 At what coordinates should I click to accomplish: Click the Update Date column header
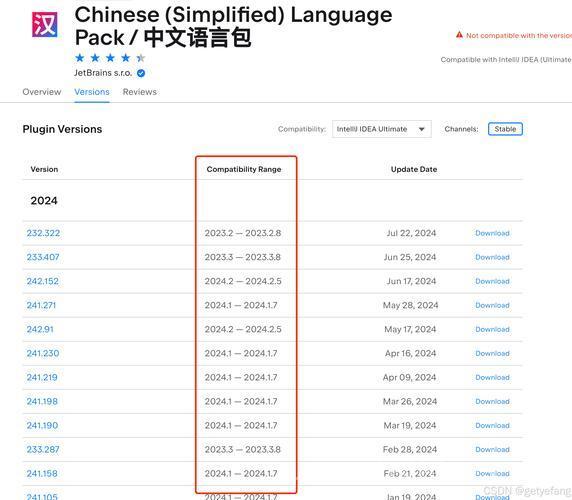pyautogui.click(x=414, y=169)
